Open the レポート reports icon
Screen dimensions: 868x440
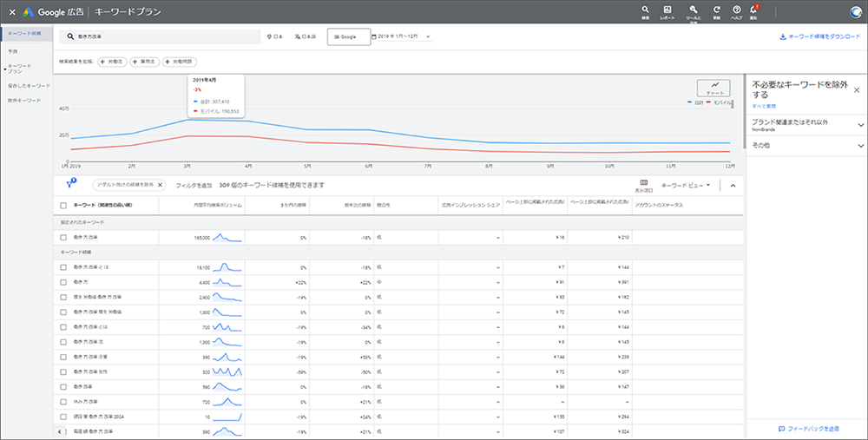pos(667,10)
